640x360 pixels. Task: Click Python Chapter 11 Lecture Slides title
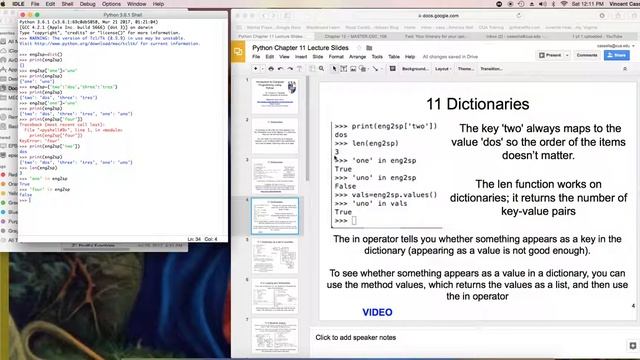(300, 48)
